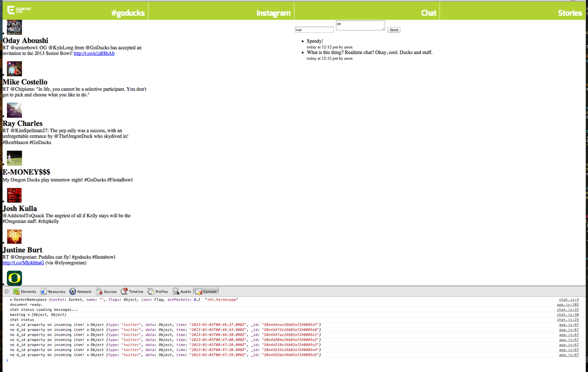The height and width of the screenshot is (372, 588).
Task: Open the Timeline panel in DevTools
Action: pos(132,292)
